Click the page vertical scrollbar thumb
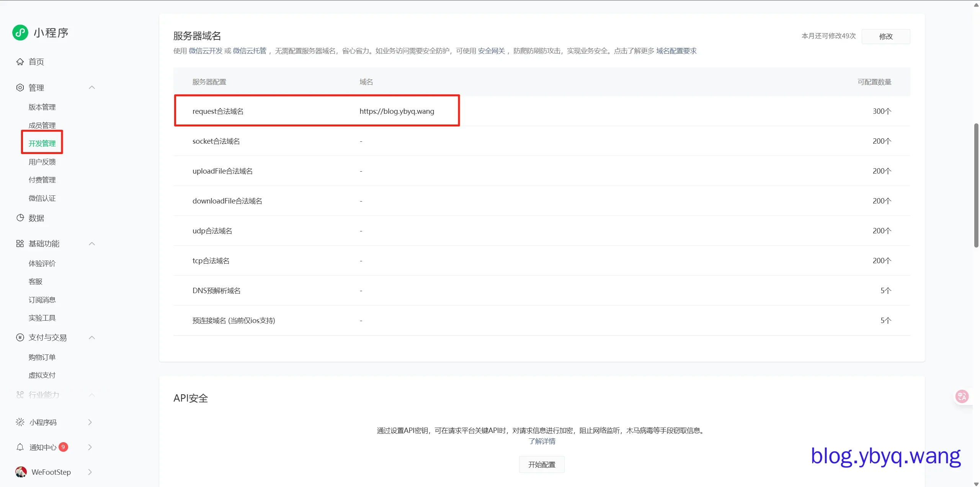This screenshot has width=980, height=487. click(976, 185)
